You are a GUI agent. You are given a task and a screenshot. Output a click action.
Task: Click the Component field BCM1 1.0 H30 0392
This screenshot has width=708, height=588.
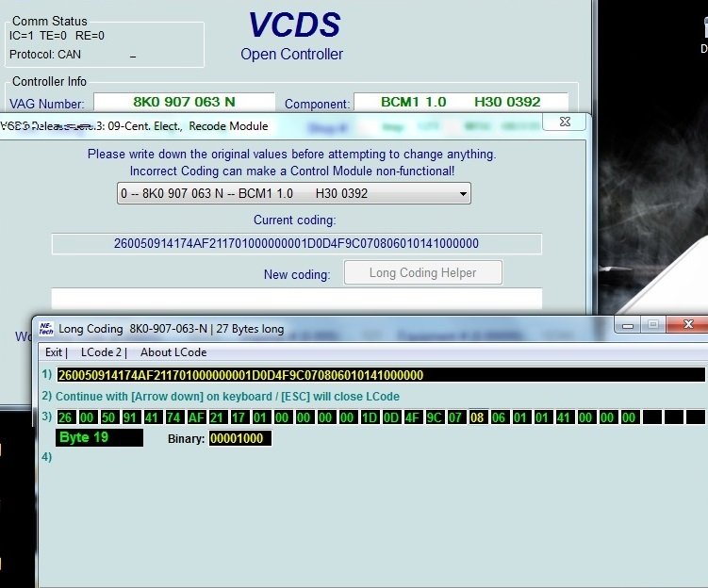[461, 102]
